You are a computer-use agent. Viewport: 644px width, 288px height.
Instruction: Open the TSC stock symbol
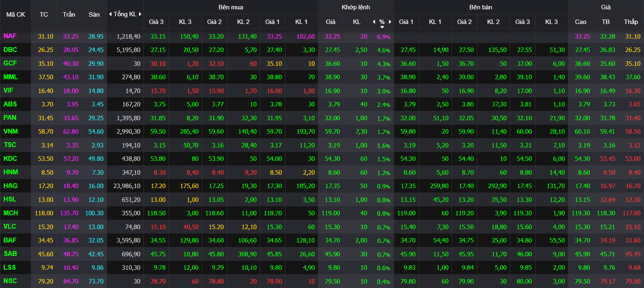coord(10,145)
